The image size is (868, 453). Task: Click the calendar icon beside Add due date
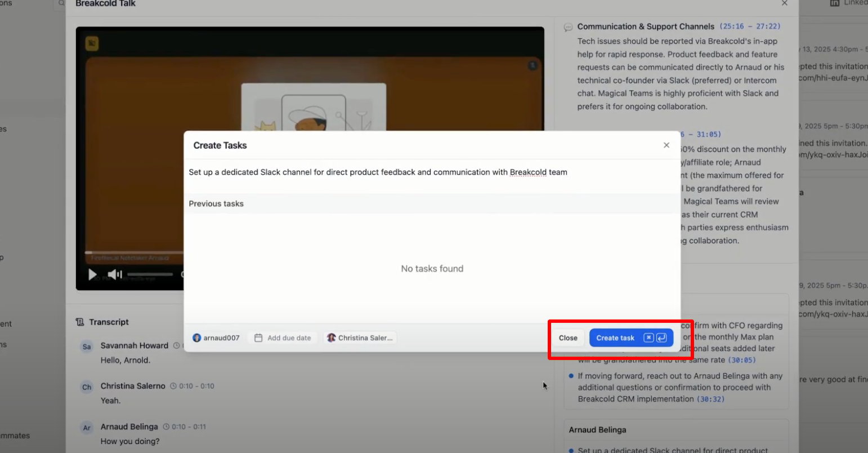(258, 337)
